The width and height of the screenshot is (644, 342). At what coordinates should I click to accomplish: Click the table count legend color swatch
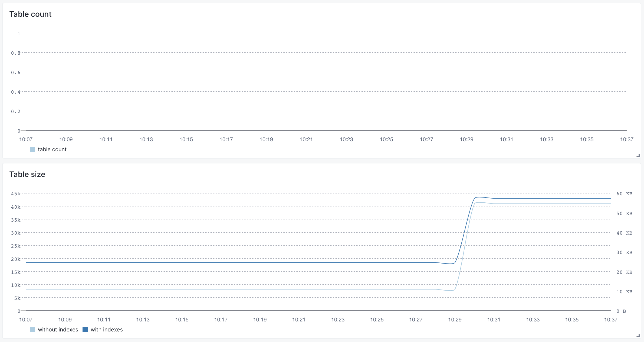[x=32, y=149]
